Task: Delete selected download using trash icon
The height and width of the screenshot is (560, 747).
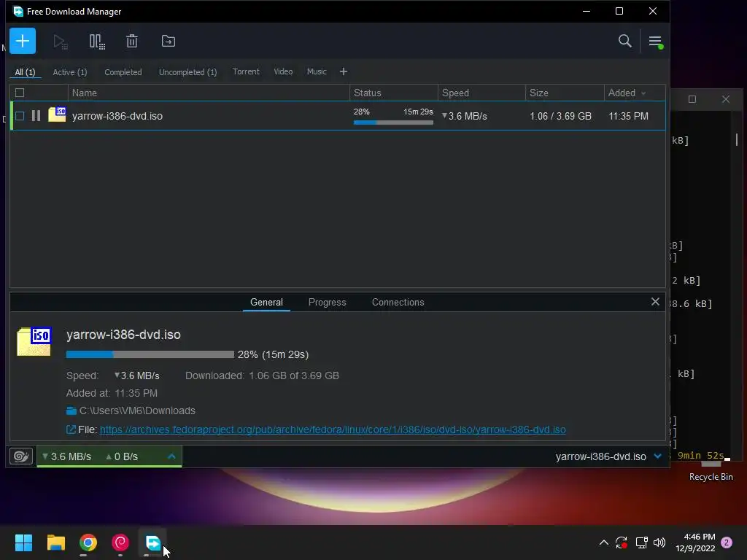Action: coord(132,41)
